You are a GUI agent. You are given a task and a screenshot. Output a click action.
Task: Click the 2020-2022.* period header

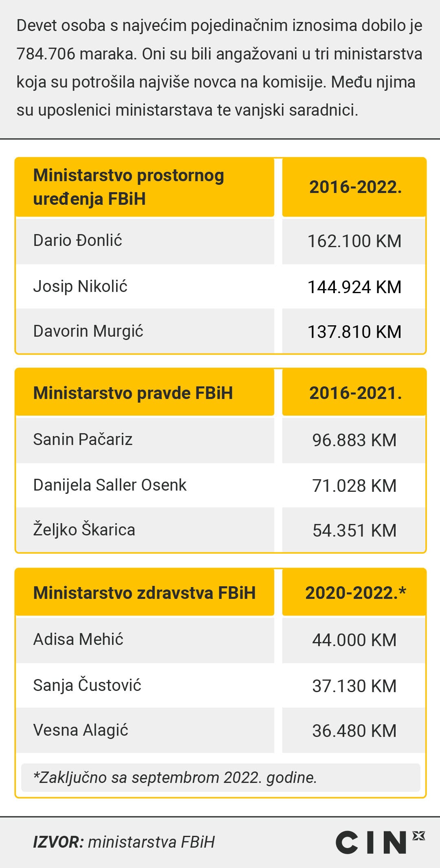click(x=355, y=593)
